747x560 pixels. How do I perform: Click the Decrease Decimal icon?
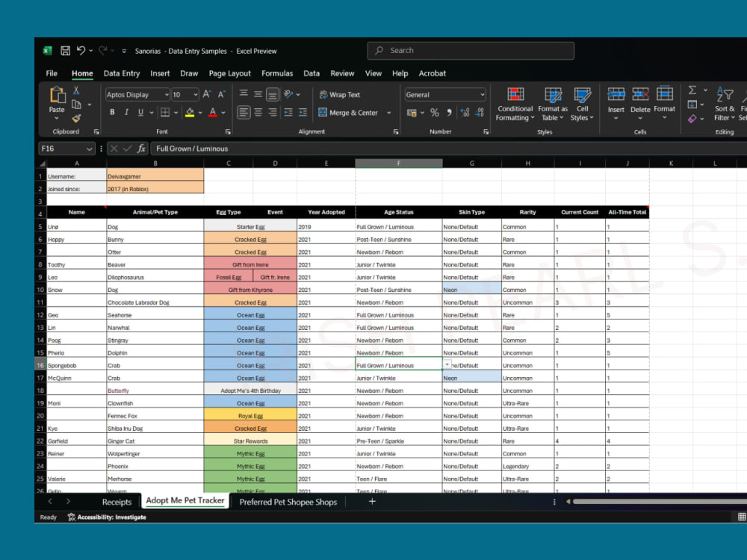pyautogui.click(x=480, y=113)
